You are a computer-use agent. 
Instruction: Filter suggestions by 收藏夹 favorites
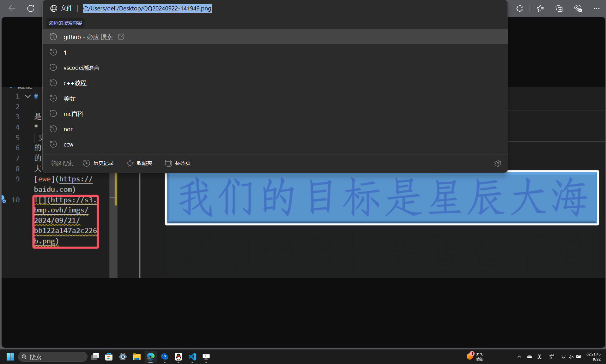(x=139, y=163)
